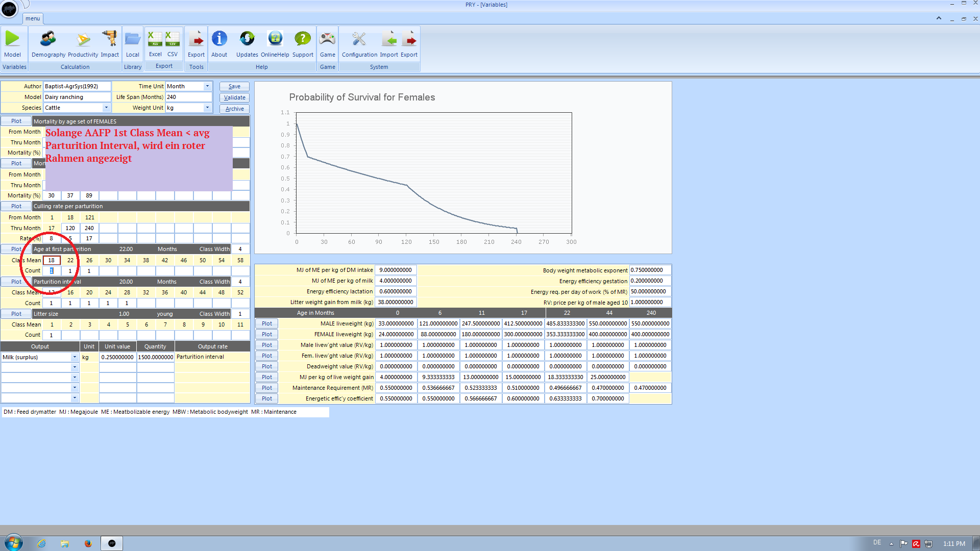
Task: Launch the Game controller icon
Action: tap(327, 43)
